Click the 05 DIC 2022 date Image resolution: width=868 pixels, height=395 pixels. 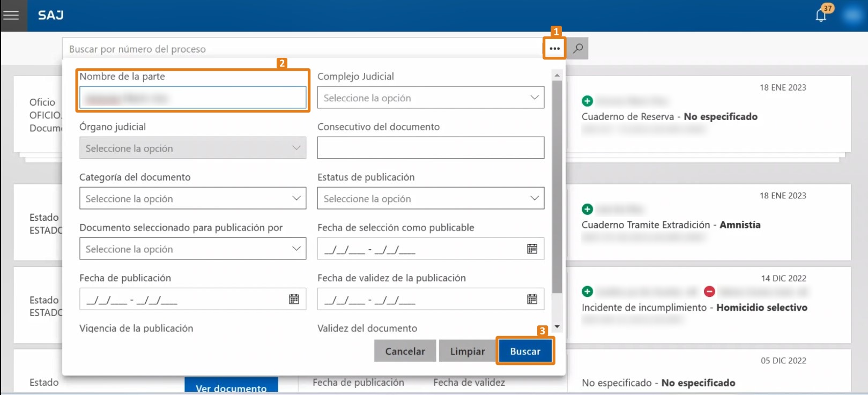click(783, 361)
